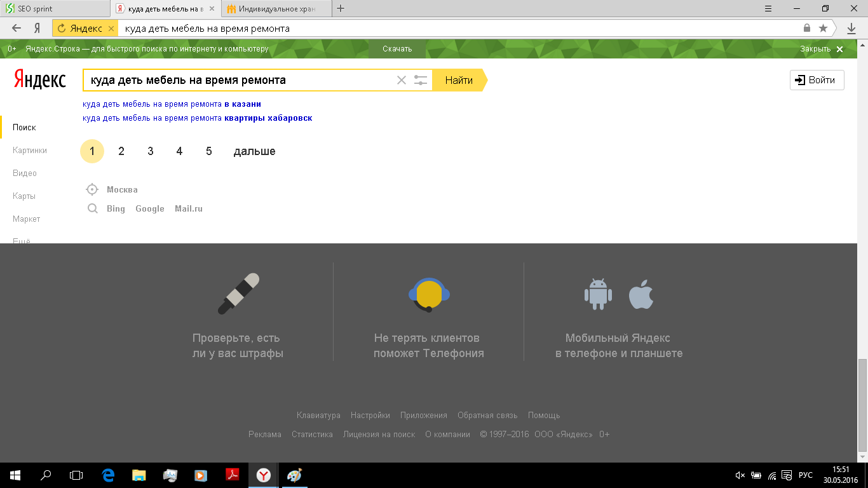Screen dimensions: 868x488
Task: Search the query in Google
Action: 150,209
